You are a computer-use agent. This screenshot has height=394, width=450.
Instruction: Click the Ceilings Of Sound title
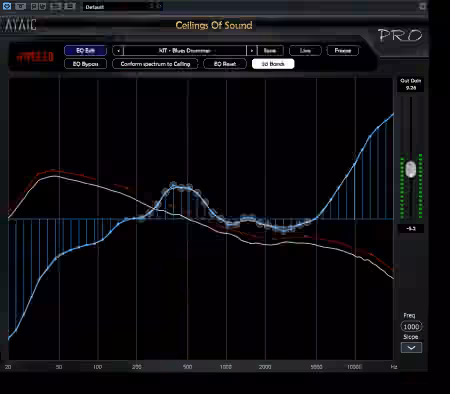(x=214, y=25)
